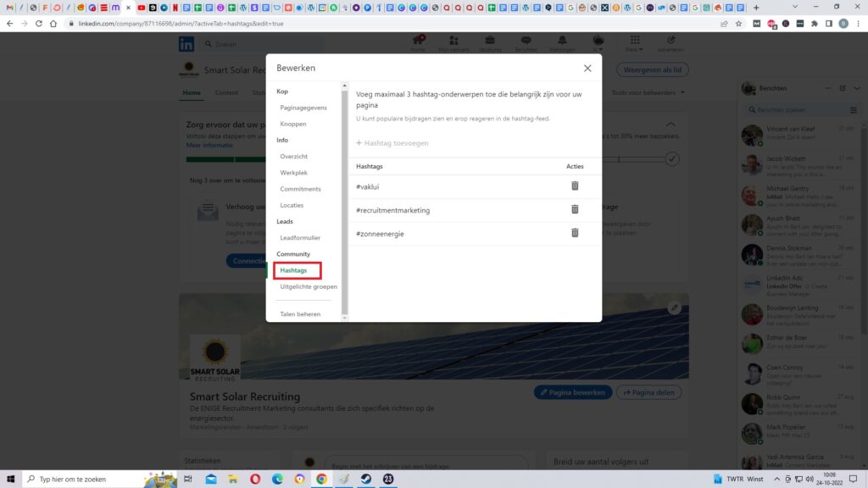
Task: Launch Opera from the taskbar
Action: pyautogui.click(x=256, y=479)
